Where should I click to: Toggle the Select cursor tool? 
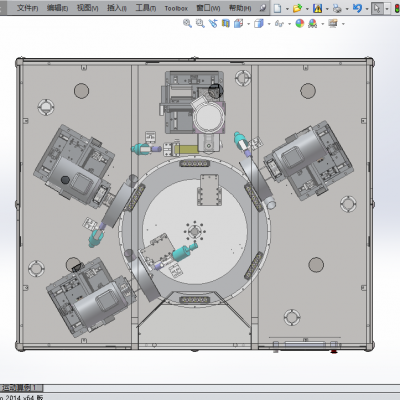[377, 8]
